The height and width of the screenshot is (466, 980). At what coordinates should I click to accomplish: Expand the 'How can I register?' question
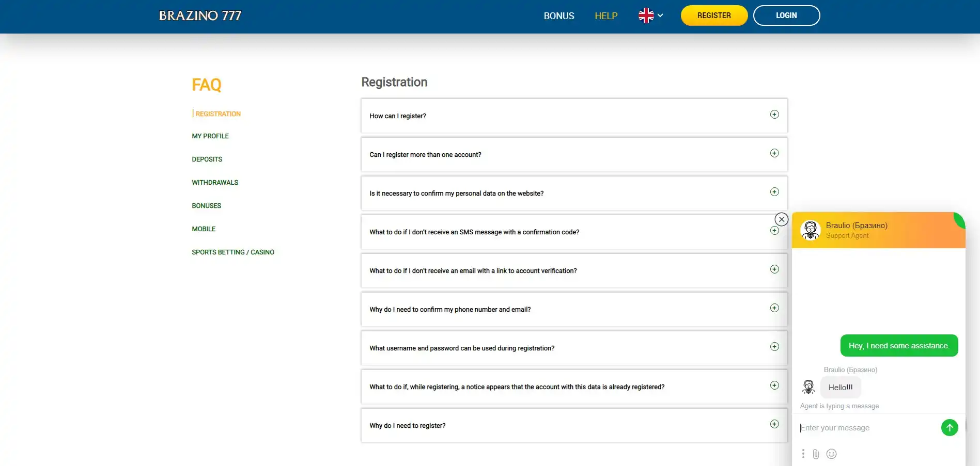(774, 115)
